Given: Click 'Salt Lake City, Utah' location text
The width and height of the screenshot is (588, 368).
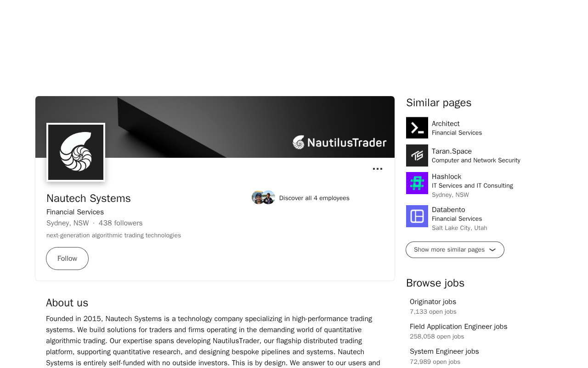Looking at the screenshot, I should pyautogui.click(x=459, y=228).
